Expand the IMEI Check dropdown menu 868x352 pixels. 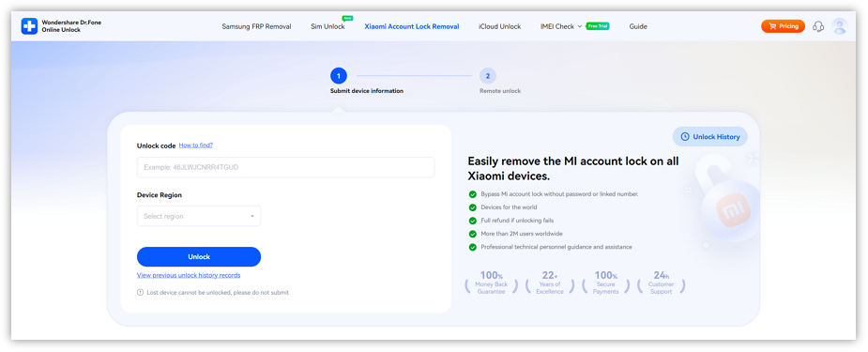[561, 26]
